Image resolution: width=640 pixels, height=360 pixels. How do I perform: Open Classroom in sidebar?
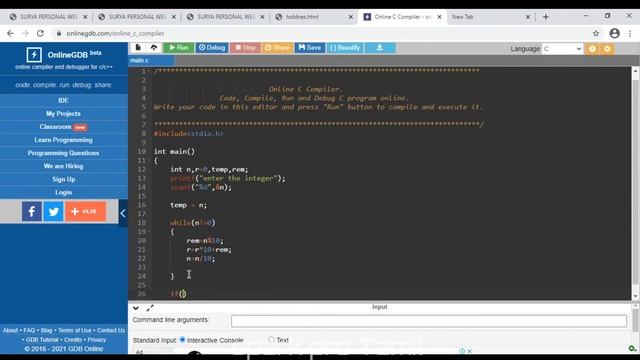click(63, 127)
